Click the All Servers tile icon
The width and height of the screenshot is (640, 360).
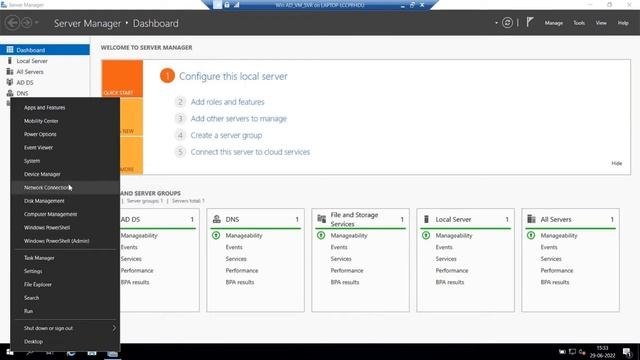[531, 219]
